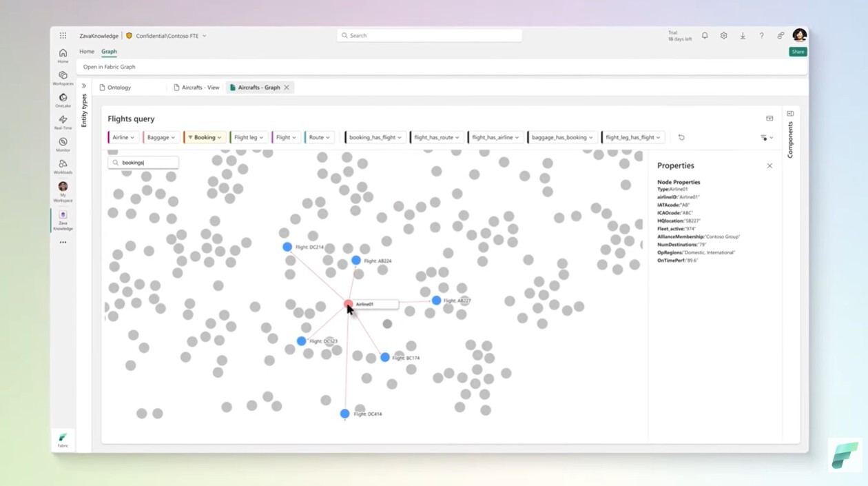Open the Ontology tab

tap(118, 87)
